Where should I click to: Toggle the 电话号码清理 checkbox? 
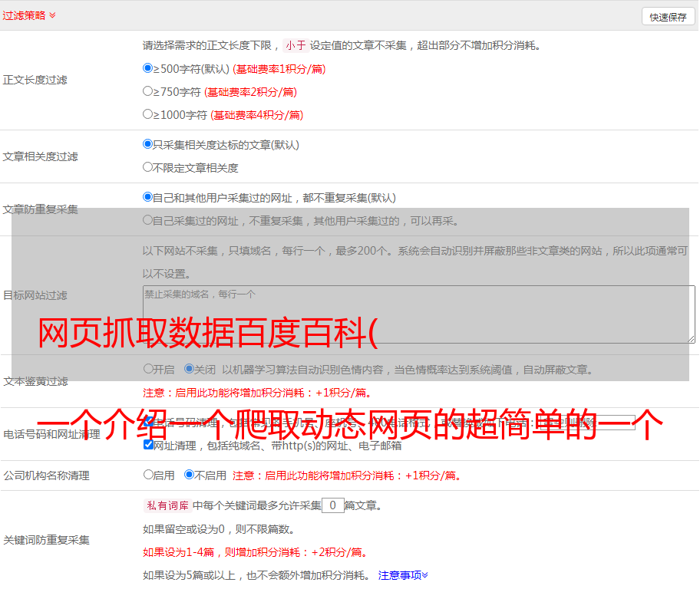point(149,422)
